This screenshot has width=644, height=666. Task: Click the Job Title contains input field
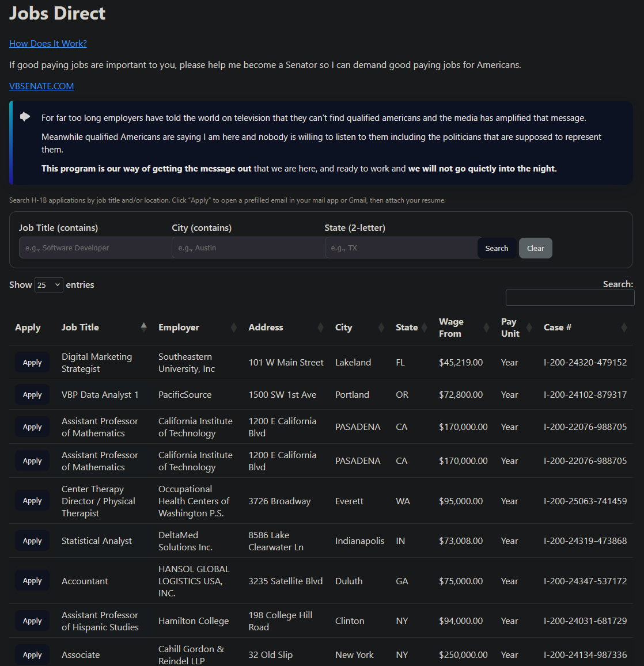(95, 248)
